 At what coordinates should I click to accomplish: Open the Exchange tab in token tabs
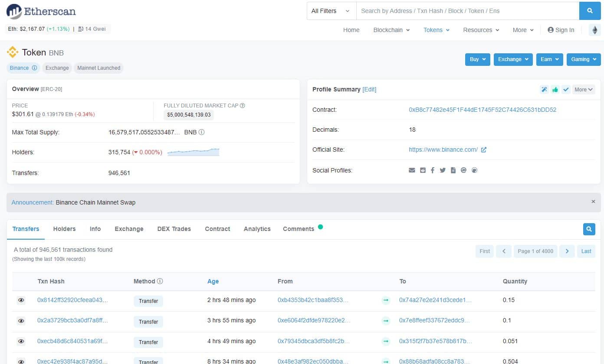point(129,229)
